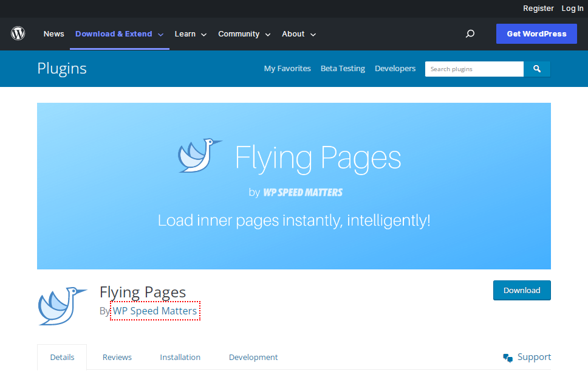Screen dimensions: 588x374
Task: Expand the Community dropdown menu
Action: tap(244, 34)
